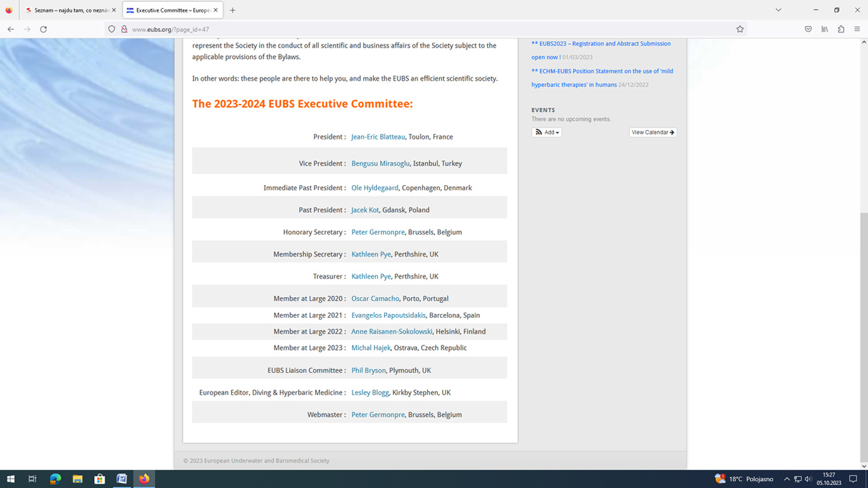
Task: Show tracking protection shield info
Action: (111, 29)
